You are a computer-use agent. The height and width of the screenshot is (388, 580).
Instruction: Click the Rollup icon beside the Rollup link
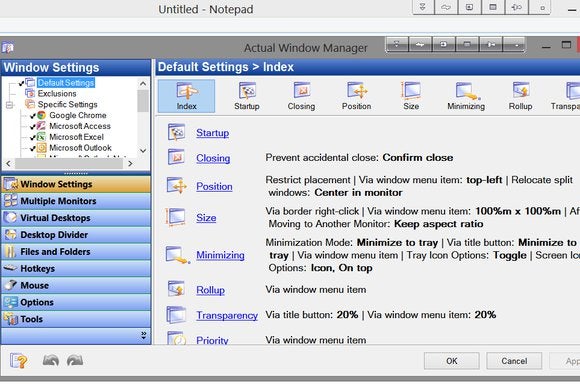point(176,289)
